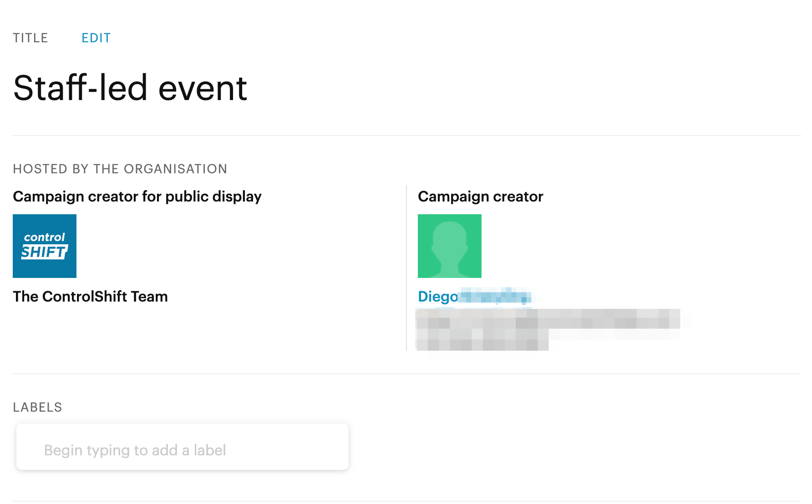Click the TITLE section label
Screen dimensions: 812x504
[30, 38]
